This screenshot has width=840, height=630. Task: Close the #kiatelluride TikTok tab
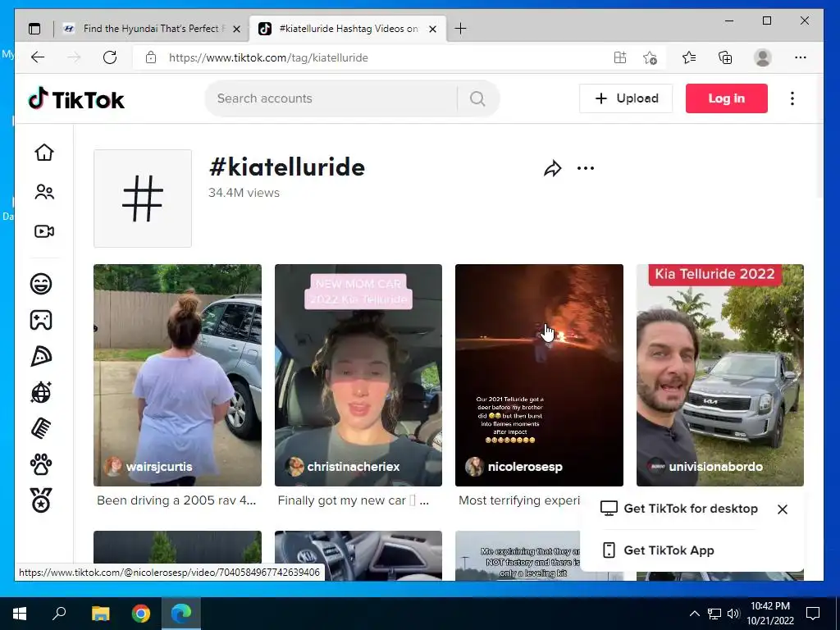tap(433, 29)
